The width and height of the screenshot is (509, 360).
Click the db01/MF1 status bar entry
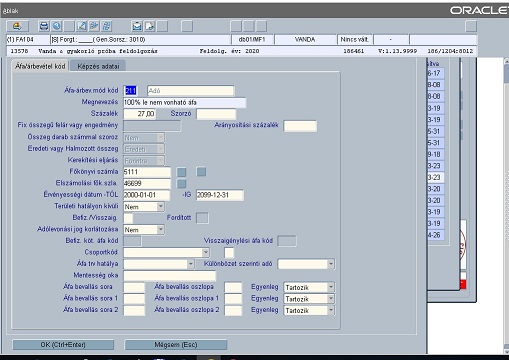pos(252,39)
